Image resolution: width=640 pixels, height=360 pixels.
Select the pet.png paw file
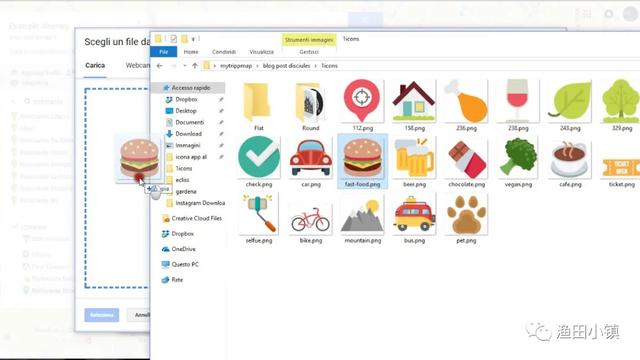pyautogui.click(x=466, y=218)
